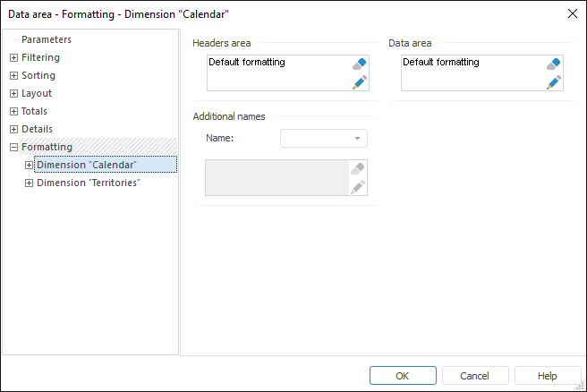Expand the Details section
Viewport: 587px width, 392px height.
click(x=13, y=129)
